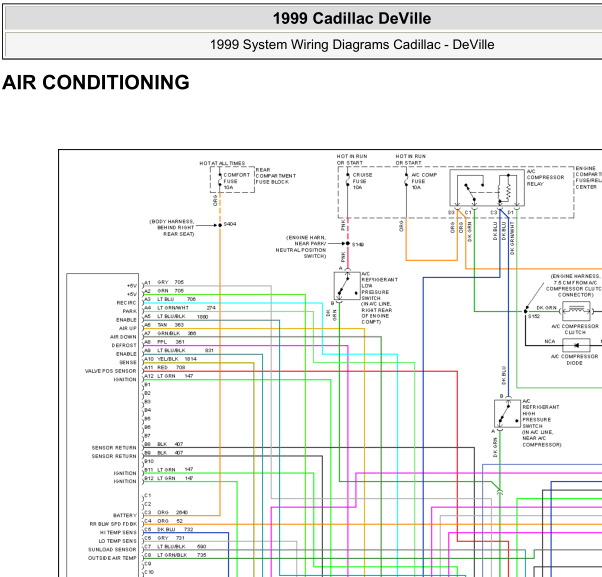This screenshot has height=577, width=602.
Task: Click pin C3 ORG wire label
Action: click(x=166, y=513)
